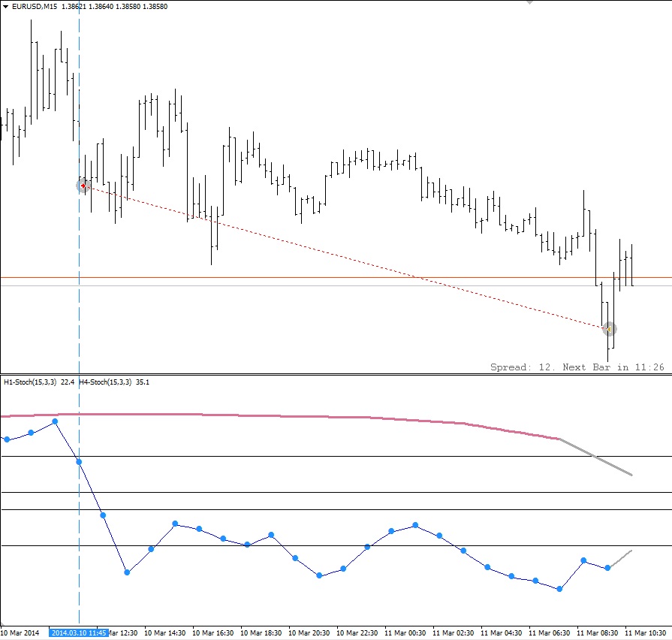Click the 1.38580 close price in header
The width and height of the screenshot is (672, 640).
[155, 7]
